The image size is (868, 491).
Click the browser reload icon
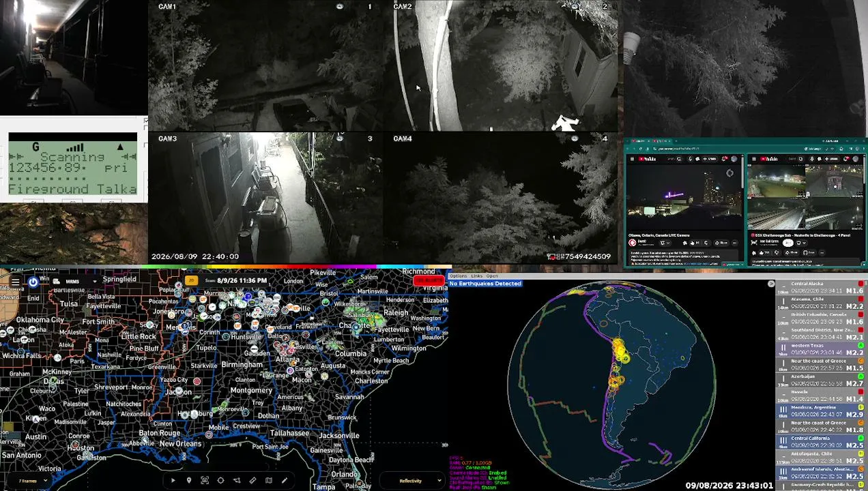[x=641, y=149]
